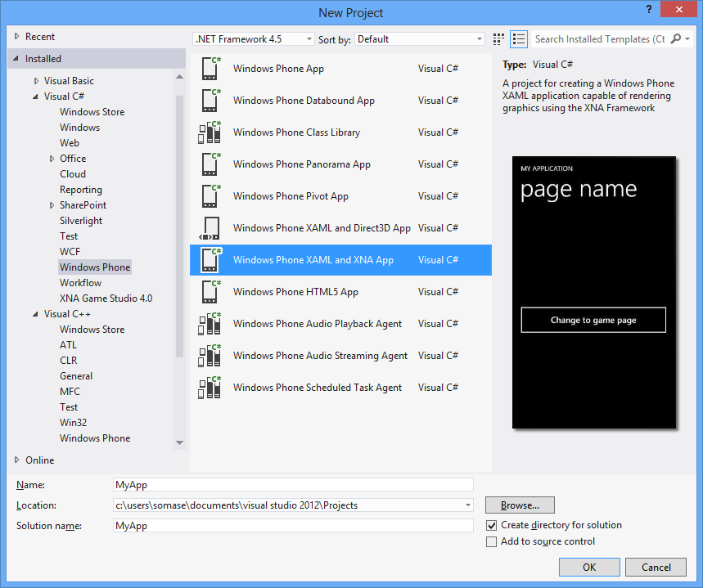The height and width of the screenshot is (588, 703).
Task: Open the Location path dropdown arrow
Action: tap(467, 505)
